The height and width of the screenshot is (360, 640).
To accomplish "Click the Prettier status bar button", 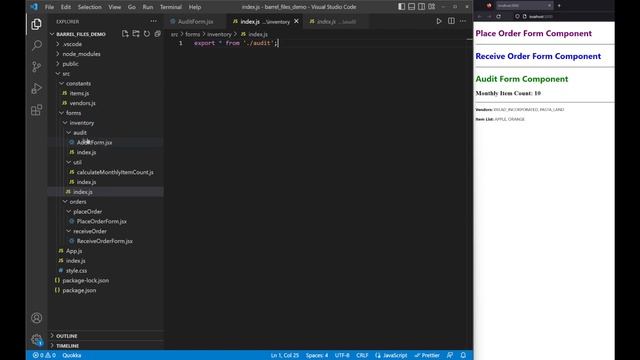I will 427,356.
